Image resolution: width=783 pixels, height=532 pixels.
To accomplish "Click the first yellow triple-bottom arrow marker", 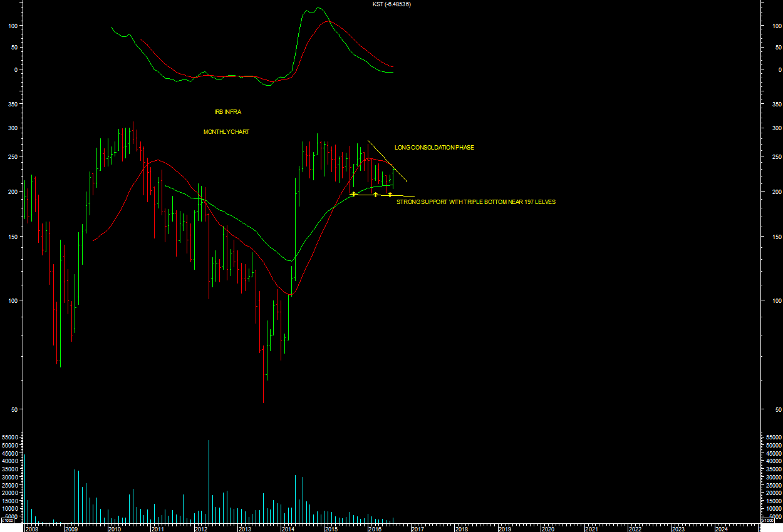I will pos(354,194).
